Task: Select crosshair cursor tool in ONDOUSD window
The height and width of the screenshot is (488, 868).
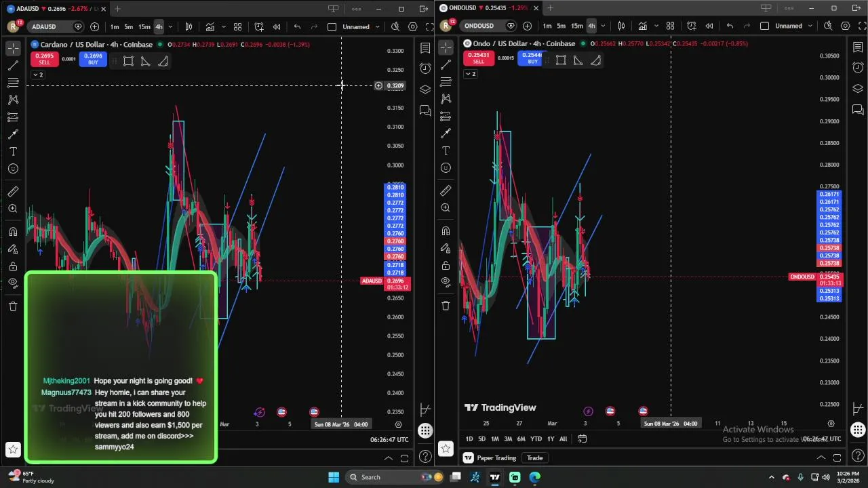Action: tap(446, 47)
